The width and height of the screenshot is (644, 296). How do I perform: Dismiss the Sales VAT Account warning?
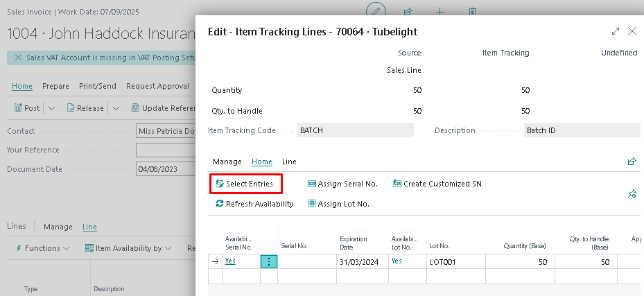tap(18, 58)
